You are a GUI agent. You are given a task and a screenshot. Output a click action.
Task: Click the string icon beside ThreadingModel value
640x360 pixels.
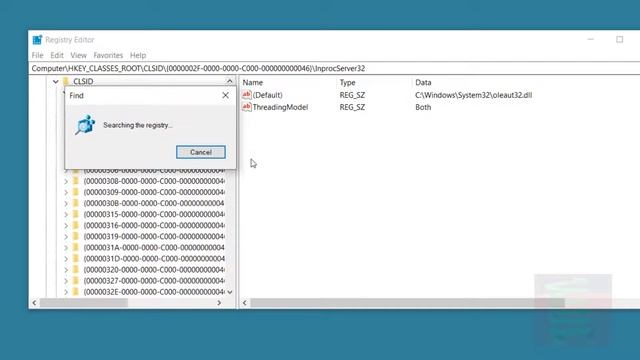247,107
